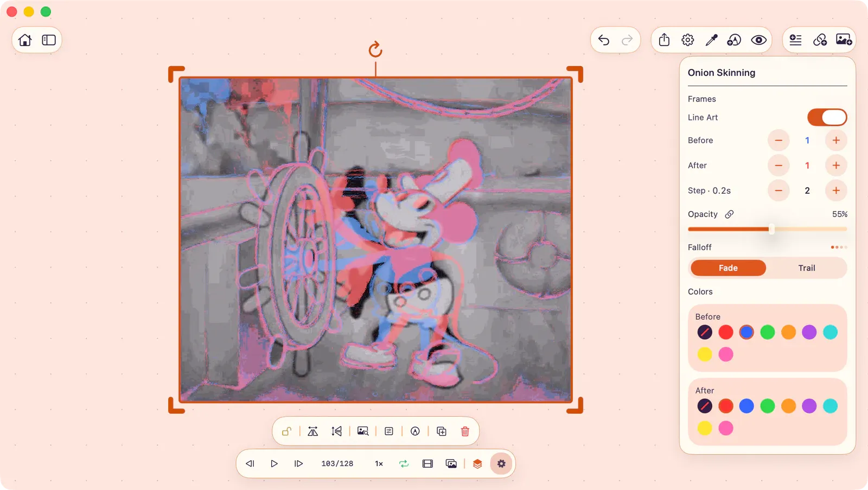868x490 pixels.
Task: Decrease Before frames count
Action: [778, 140]
